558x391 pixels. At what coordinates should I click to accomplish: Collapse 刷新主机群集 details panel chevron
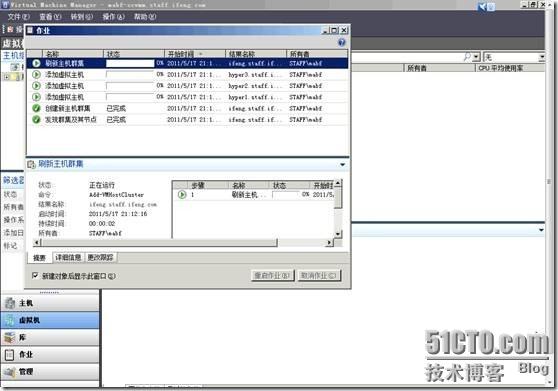coord(342,164)
